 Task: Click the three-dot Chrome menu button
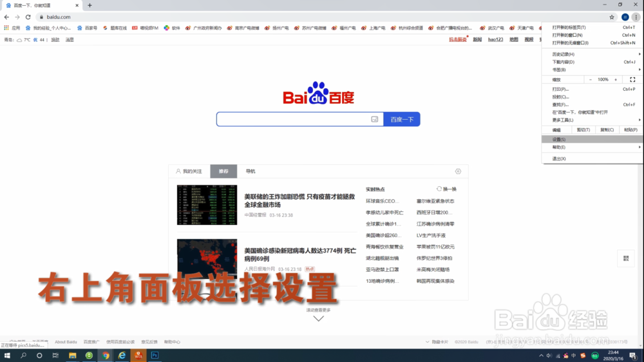click(636, 17)
